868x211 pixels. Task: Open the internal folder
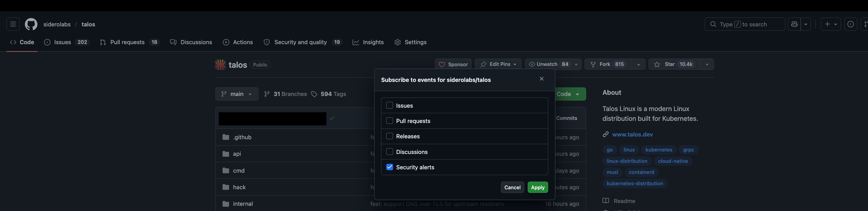[243, 204]
